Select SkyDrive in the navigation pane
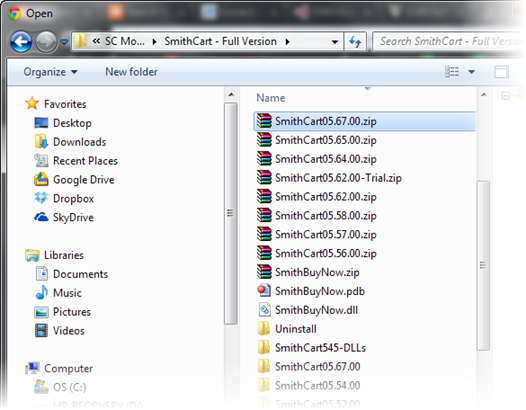Viewport: 526px width, 410px height. (x=63, y=217)
